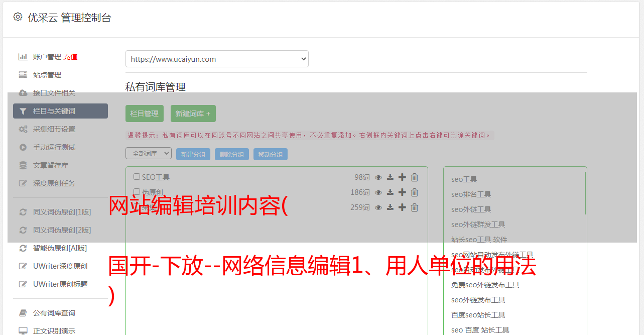
Task: Click trash icon in the 伪原创 row
Action: 415,192
